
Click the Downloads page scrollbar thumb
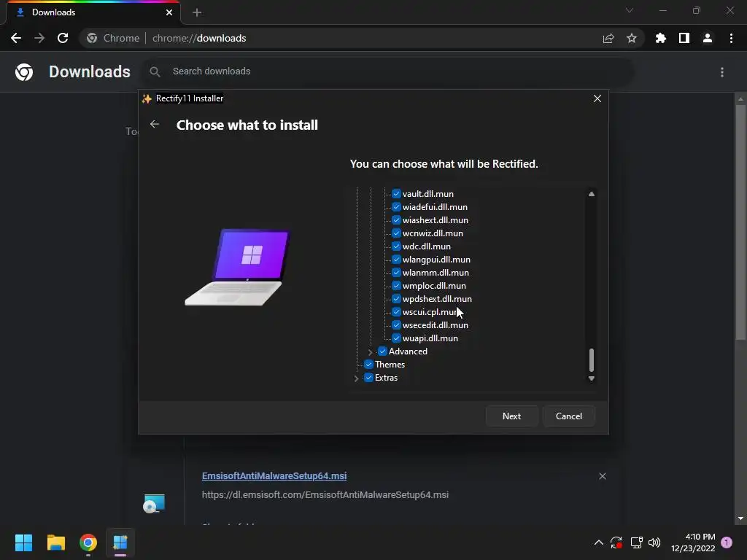(740, 222)
